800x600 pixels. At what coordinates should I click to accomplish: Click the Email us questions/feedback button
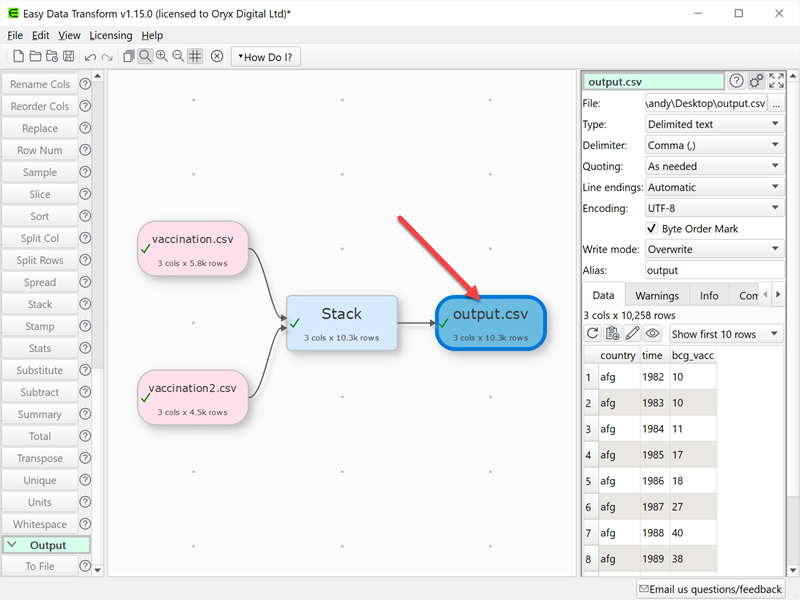click(710, 589)
